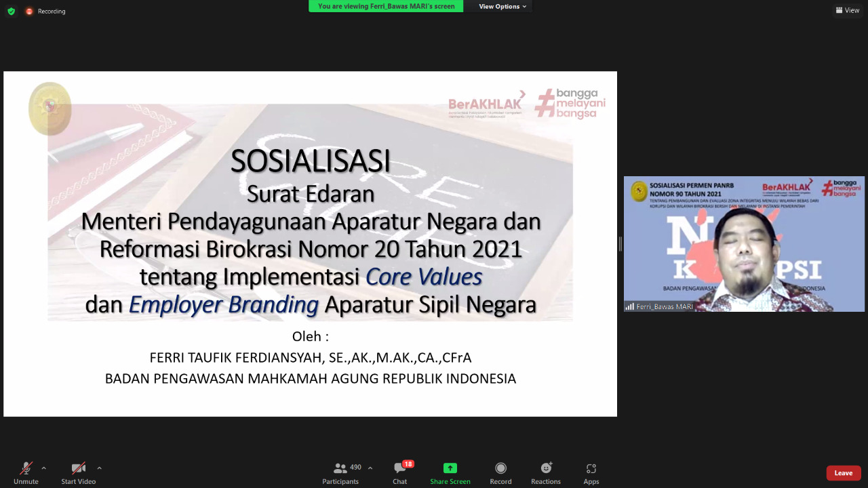Click the green encryption shield icon
The height and width of the screenshot is (488, 868).
click(x=11, y=11)
